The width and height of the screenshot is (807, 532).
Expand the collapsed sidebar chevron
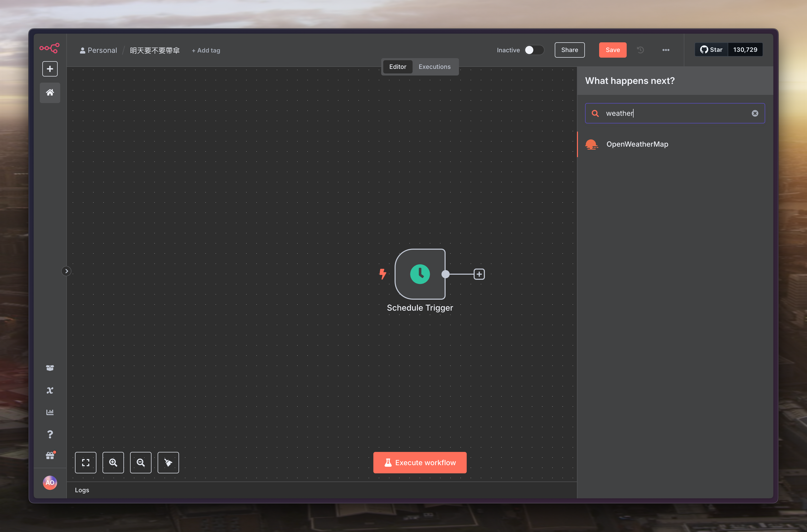pyautogui.click(x=67, y=271)
